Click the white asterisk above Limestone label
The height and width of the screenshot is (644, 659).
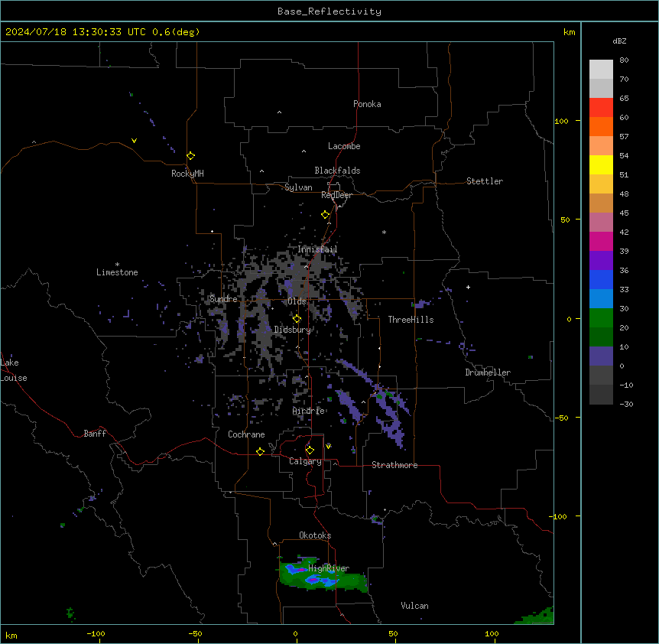(117, 265)
